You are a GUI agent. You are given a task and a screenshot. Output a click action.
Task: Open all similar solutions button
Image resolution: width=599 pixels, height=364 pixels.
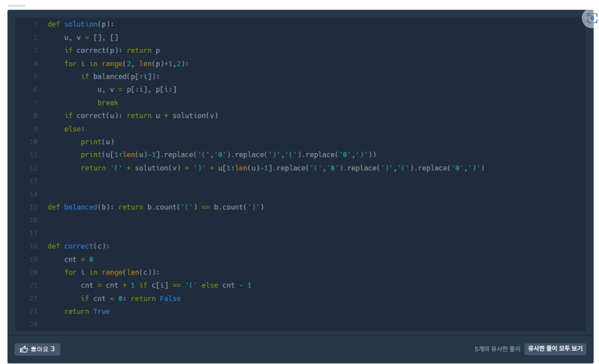tap(555, 349)
